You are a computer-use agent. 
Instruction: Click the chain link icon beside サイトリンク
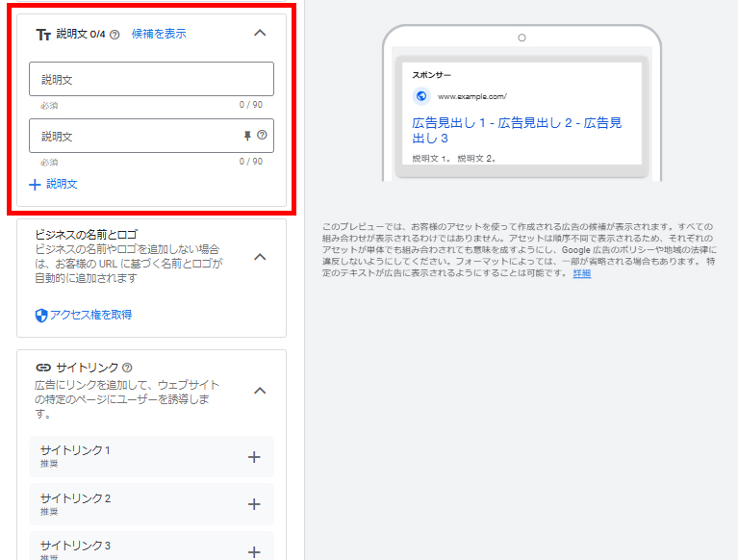point(43,368)
